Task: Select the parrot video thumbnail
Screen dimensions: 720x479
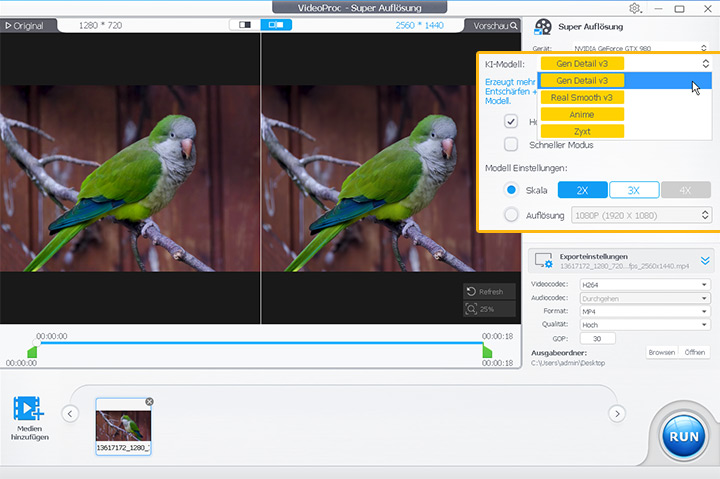Action: click(123, 426)
